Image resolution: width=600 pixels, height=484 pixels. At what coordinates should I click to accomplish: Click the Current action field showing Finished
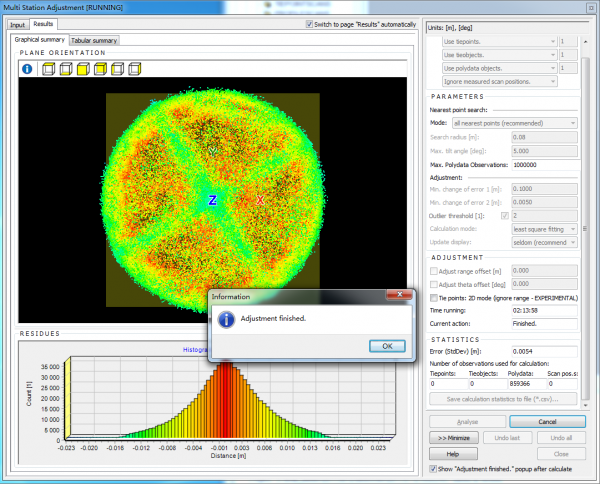point(545,324)
